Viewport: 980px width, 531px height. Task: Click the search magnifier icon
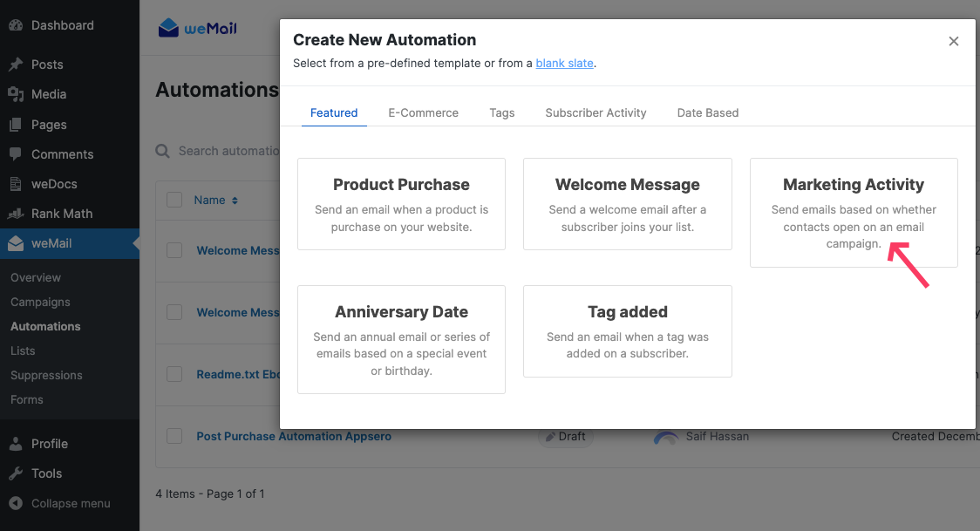click(162, 151)
